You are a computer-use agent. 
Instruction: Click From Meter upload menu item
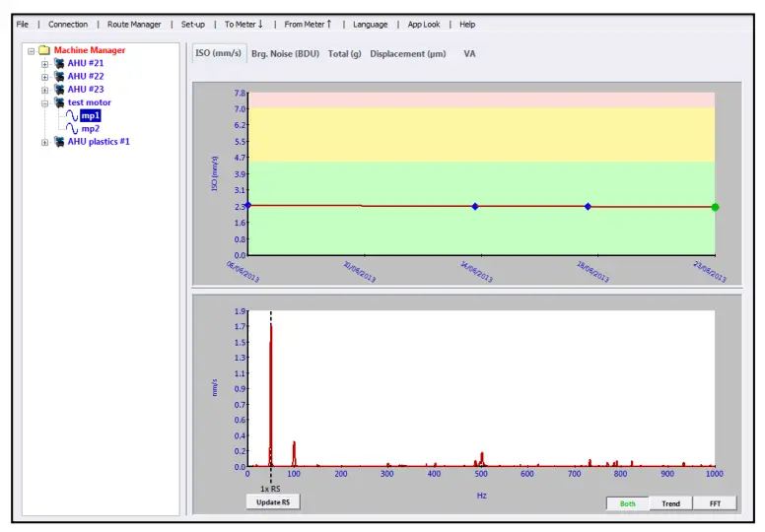click(308, 25)
